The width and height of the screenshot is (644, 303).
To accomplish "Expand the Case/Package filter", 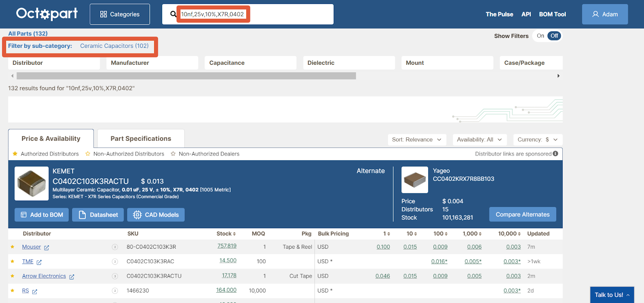I will point(531,63).
